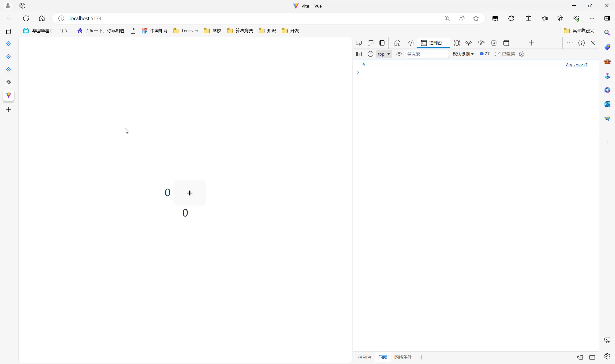Expand the 知识 bookmark folder

click(267, 31)
